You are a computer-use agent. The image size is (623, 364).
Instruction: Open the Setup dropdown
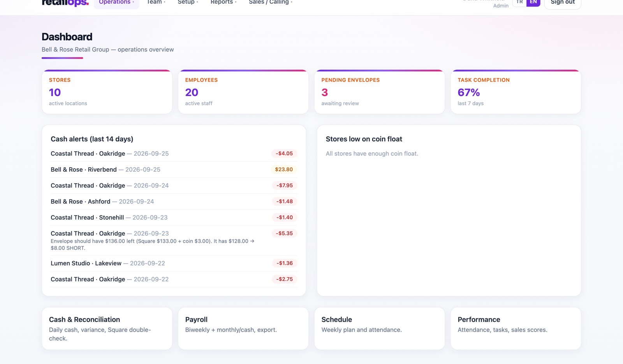point(188,2)
